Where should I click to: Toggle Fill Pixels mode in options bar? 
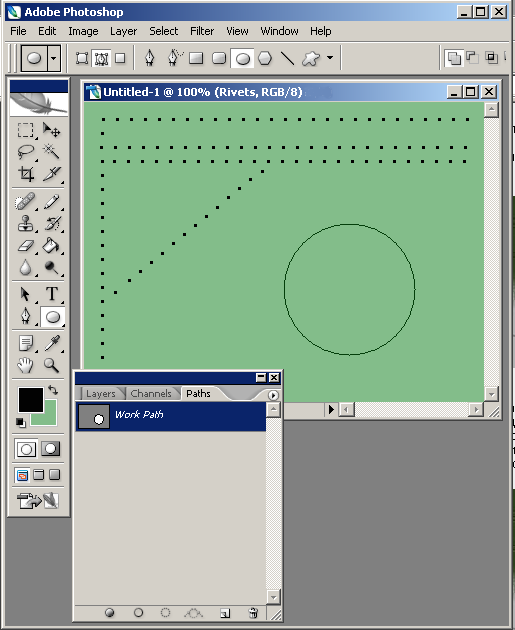coord(120,59)
